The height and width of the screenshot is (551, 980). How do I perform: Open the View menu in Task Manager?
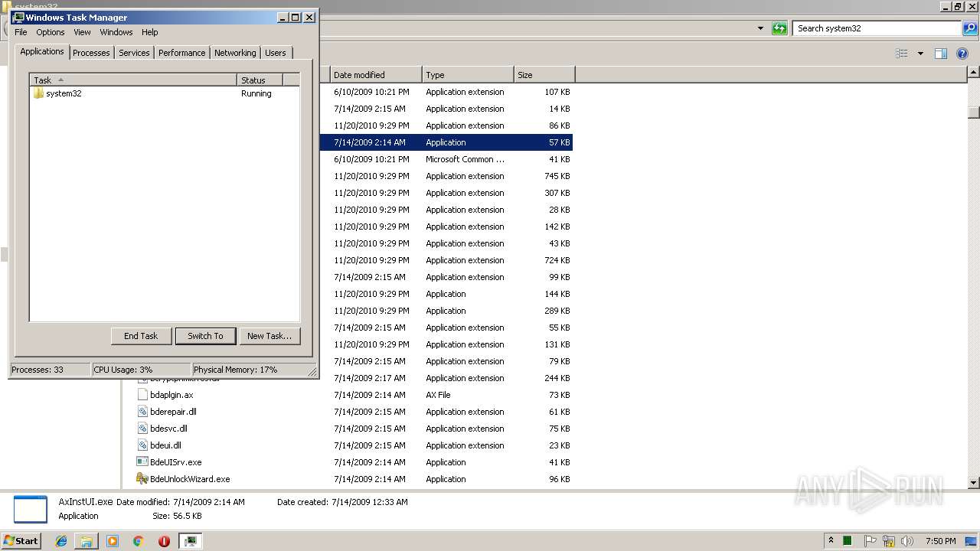pos(82,32)
